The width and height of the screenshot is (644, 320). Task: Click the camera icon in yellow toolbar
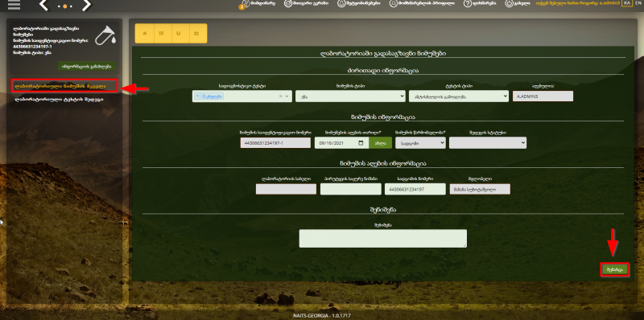pos(197,34)
